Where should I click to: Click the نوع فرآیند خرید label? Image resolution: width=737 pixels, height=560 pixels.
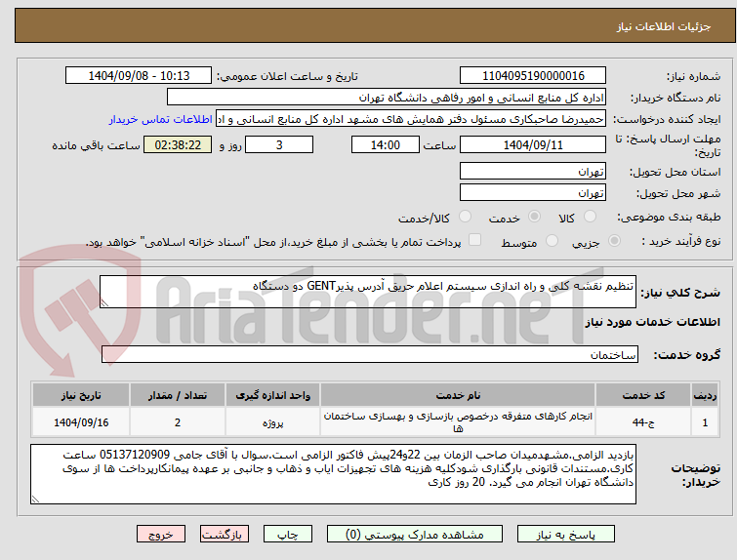(x=681, y=241)
